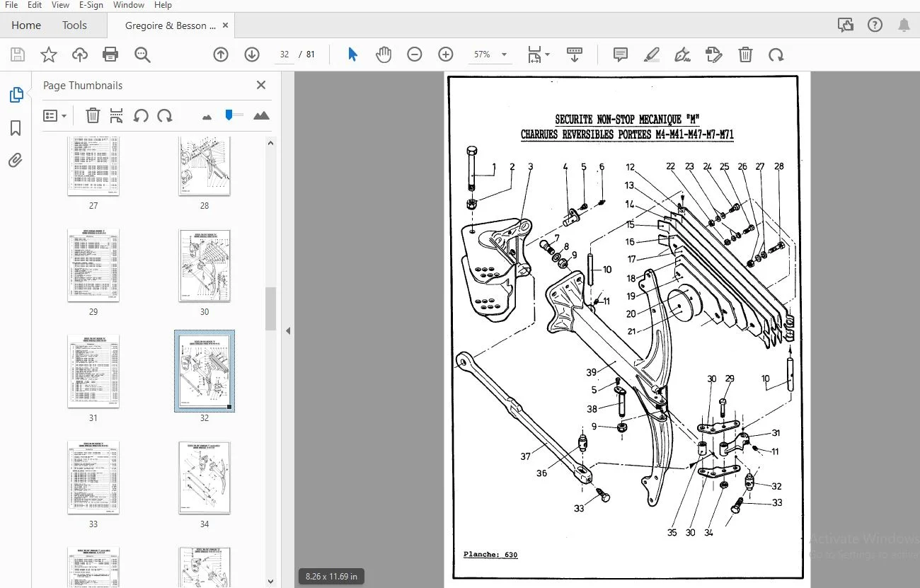Viewport: 920px width, 588px height.
Task: Select page 30 thumbnail
Action: (x=205, y=265)
